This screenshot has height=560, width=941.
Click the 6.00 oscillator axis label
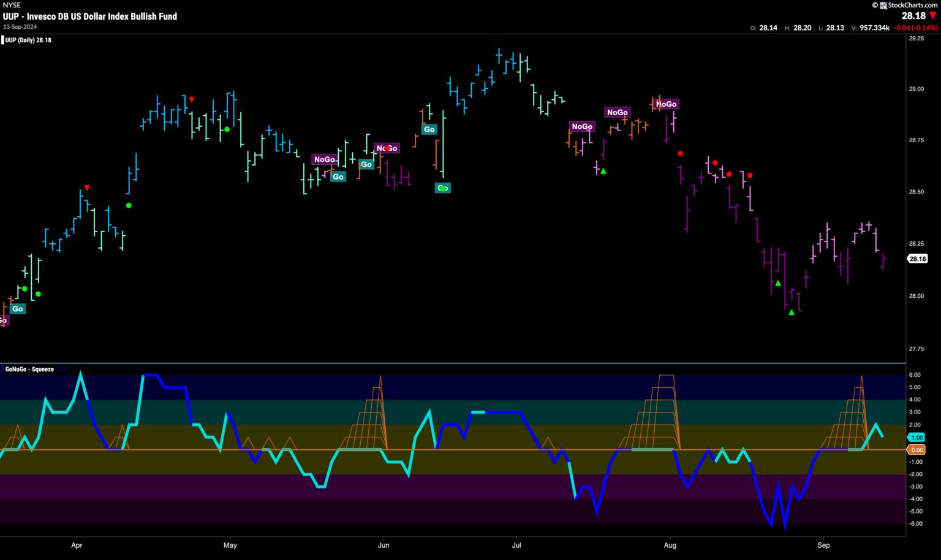pos(915,375)
